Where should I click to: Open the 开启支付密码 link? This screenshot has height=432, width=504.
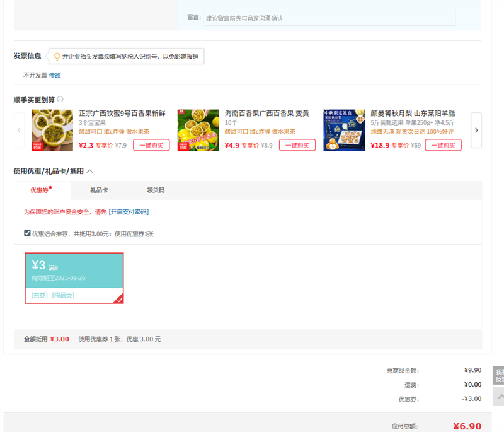point(129,212)
